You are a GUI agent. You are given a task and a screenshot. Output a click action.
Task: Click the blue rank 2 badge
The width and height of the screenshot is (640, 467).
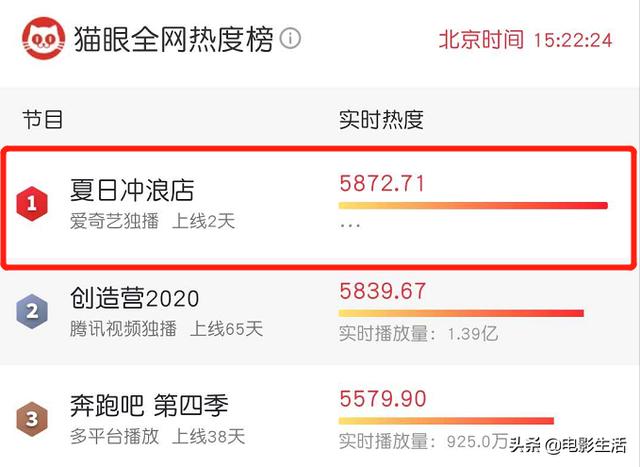(x=32, y=311)
